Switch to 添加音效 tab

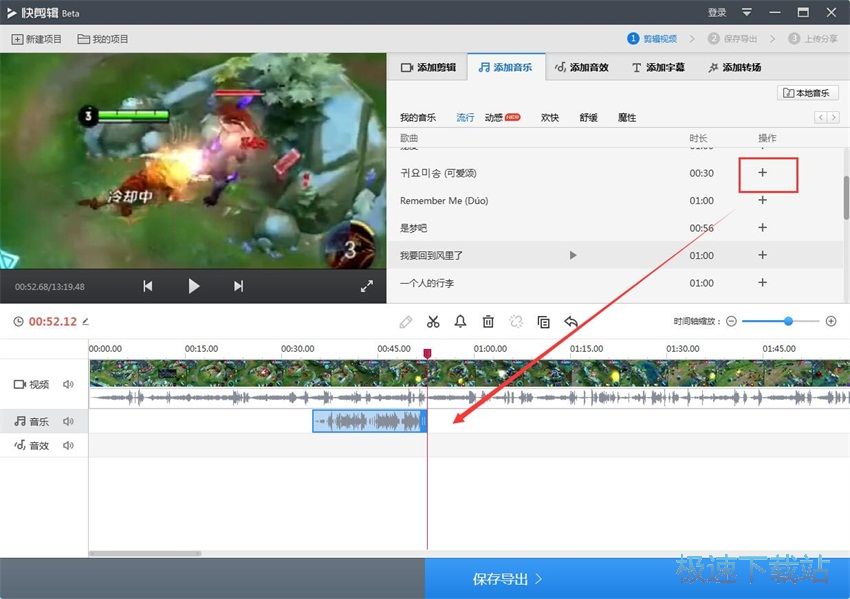582,67
